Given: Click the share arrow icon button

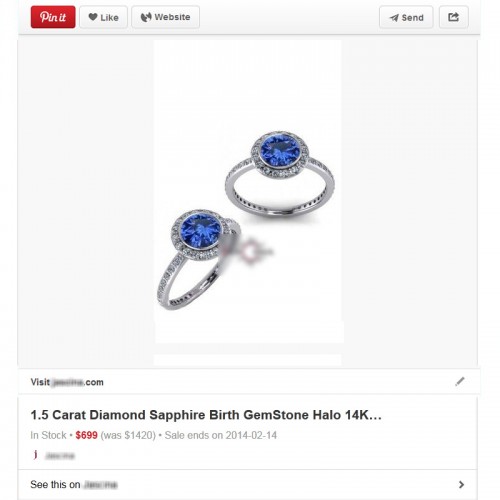Looking at the screenshot, I should pyautogui.click(x=454, y=17).
